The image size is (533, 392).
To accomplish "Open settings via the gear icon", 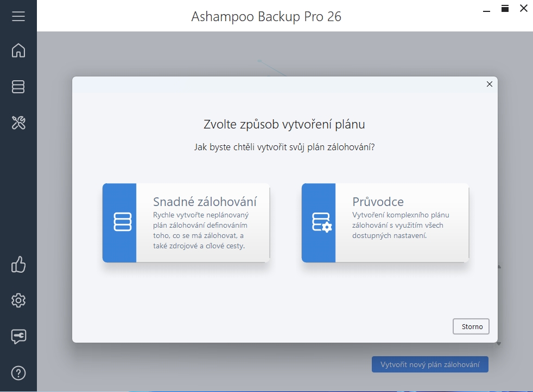I will click(x=18, y=300).
